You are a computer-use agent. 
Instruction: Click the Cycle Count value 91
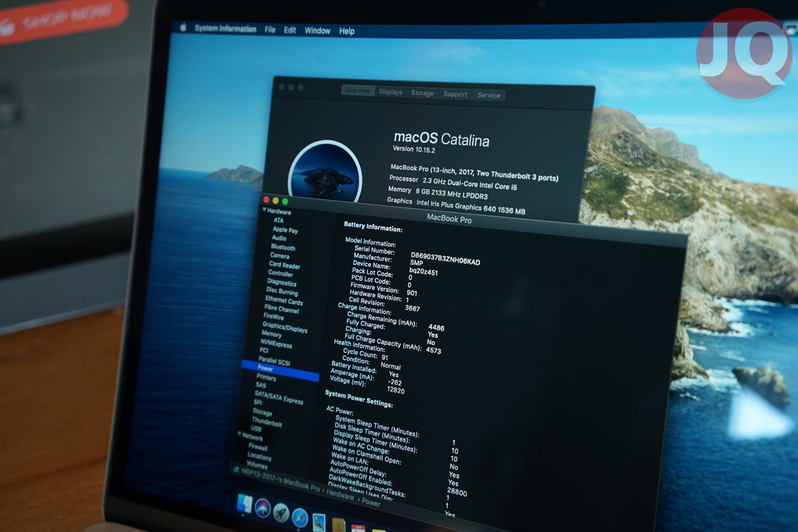click(x=385, y=357)
